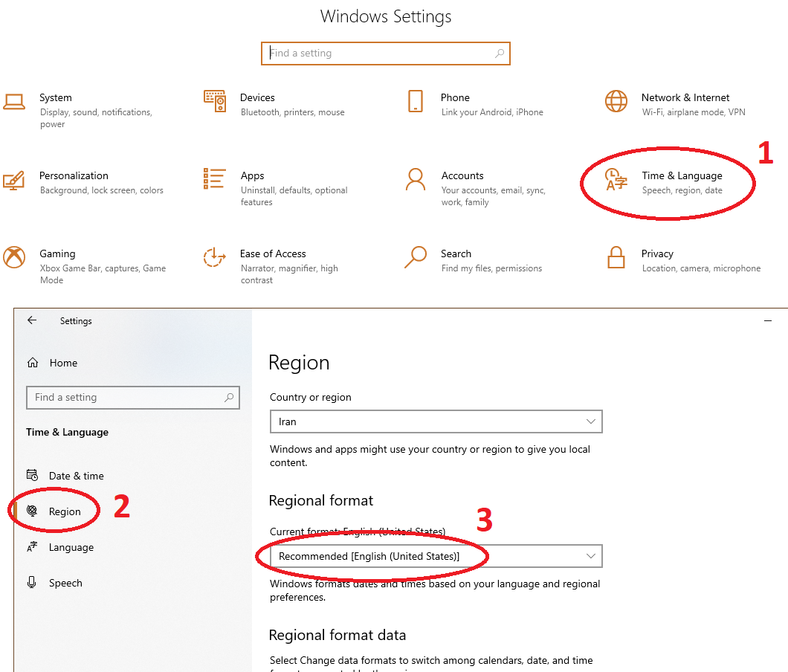Go to Home in Settings sidebar

click(x=63, y=363)
